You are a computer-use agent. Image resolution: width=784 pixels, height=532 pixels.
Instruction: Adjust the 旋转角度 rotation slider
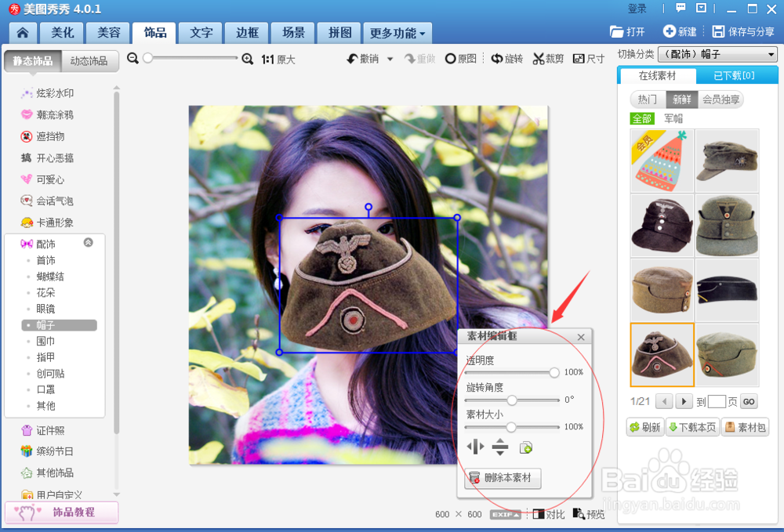pyautogui.click(x=512, y=400)
